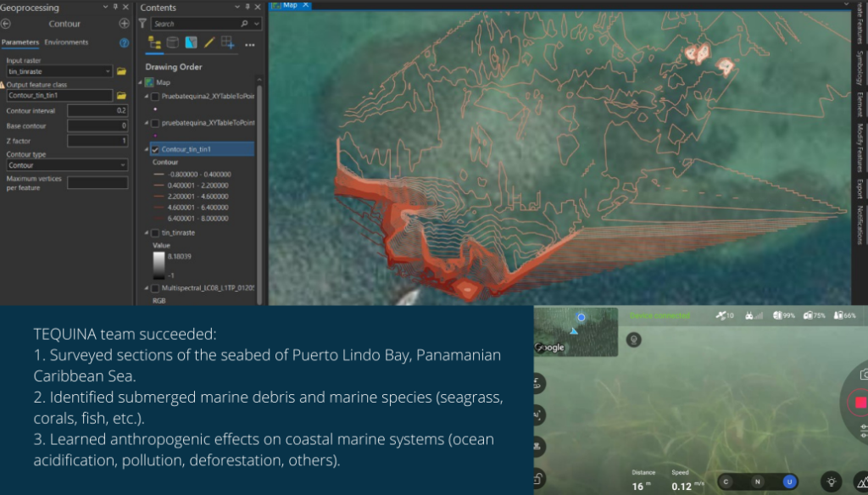Image resolution: width=868 pixels, height=495 pixels.
Task: Switch to the Environments tab
Action: (x=66, y=42)
